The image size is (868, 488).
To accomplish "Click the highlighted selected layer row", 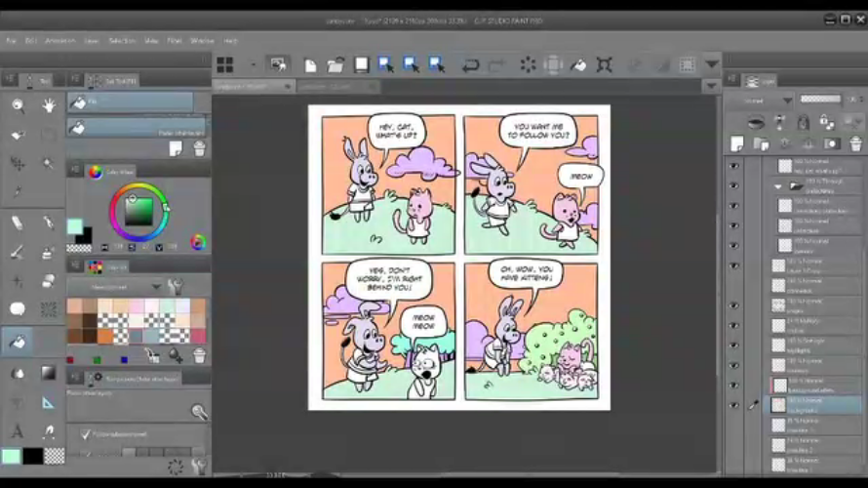I will (x=815, y=405).
